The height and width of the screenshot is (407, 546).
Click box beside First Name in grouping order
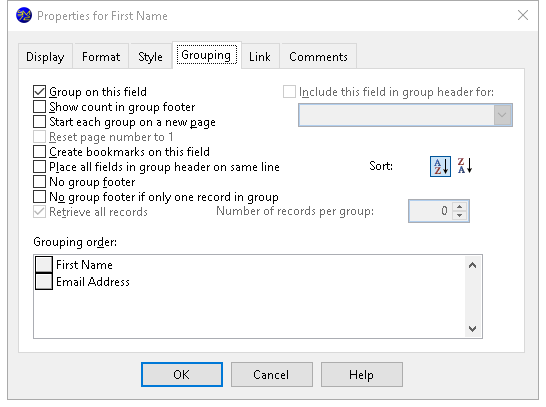click(44, 265)
